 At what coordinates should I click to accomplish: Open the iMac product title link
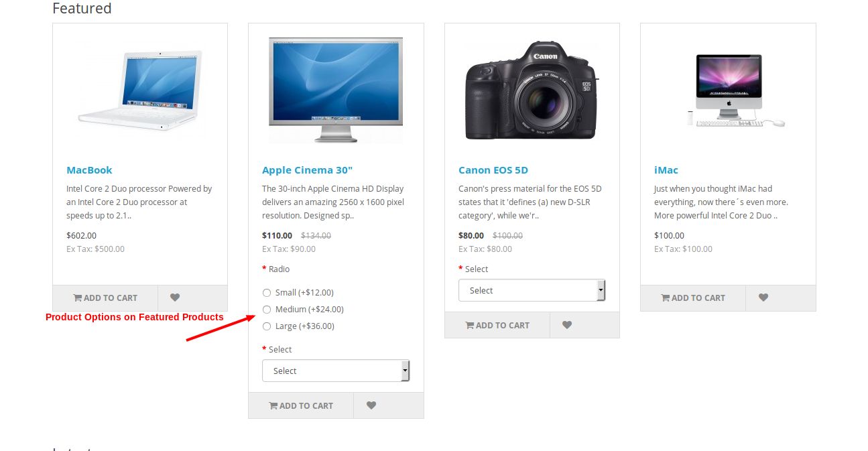coord(666,170)
